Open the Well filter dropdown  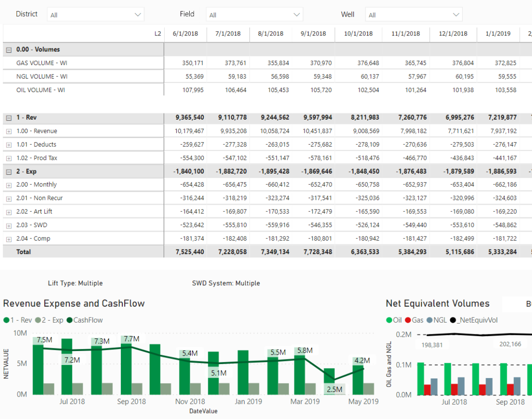[413, 15]
